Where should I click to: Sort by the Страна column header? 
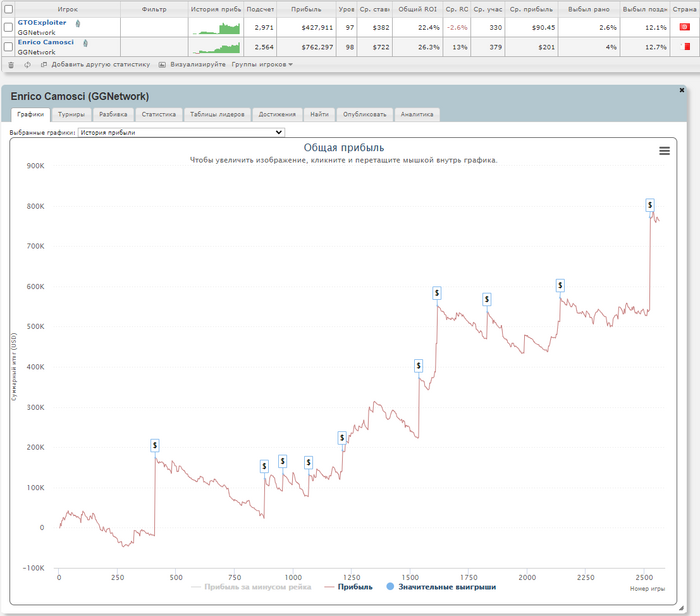pos(684,9)
